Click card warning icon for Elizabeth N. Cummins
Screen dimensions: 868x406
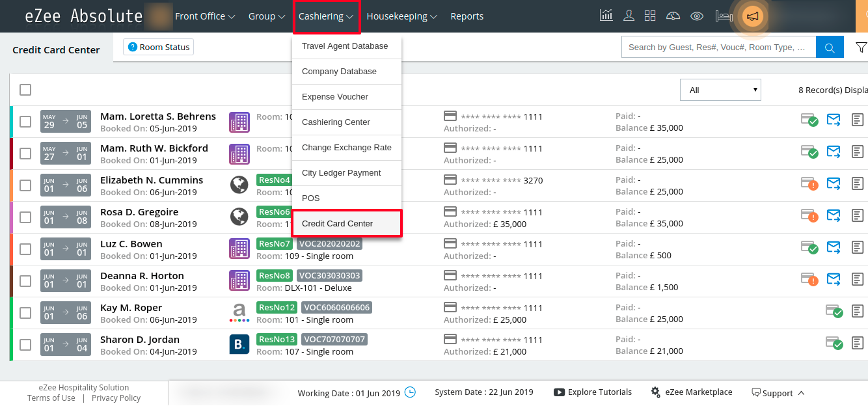click(809, 183)
